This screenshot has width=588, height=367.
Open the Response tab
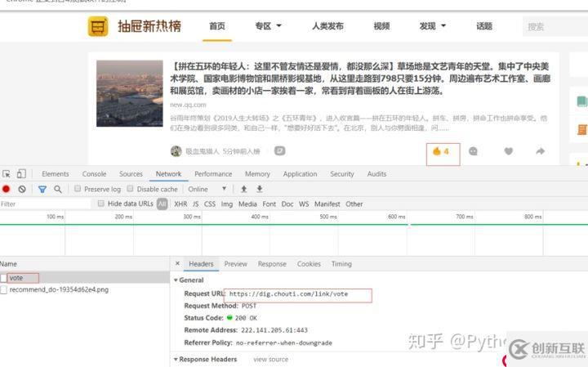tap(272, 264)
